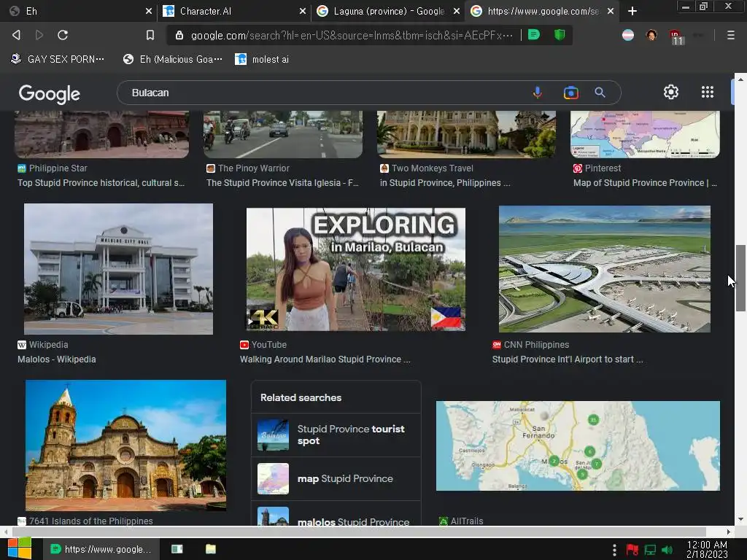
Task: Reload the page with the refresh icon
Action: click(x=63, y=35)
